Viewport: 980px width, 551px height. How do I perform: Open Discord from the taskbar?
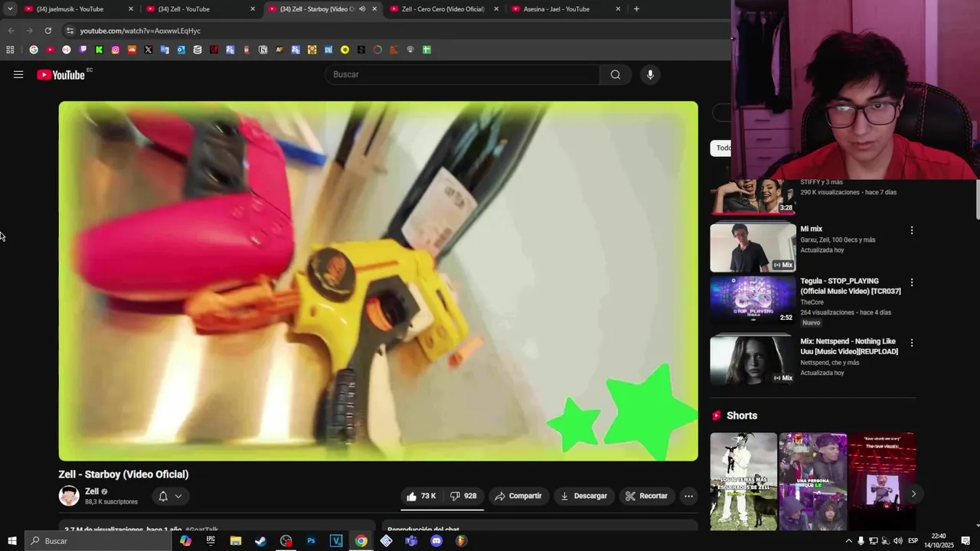coord(436,541)
